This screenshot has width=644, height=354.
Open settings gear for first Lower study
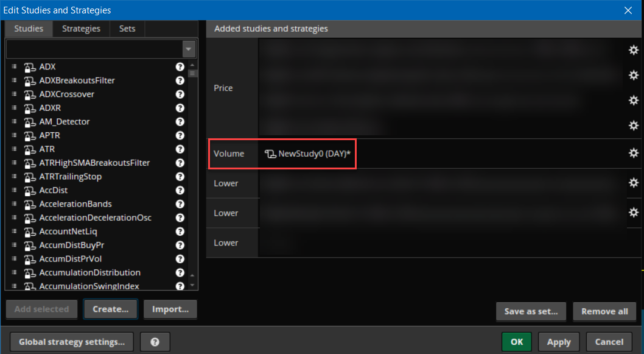click(x=633, y=183)
